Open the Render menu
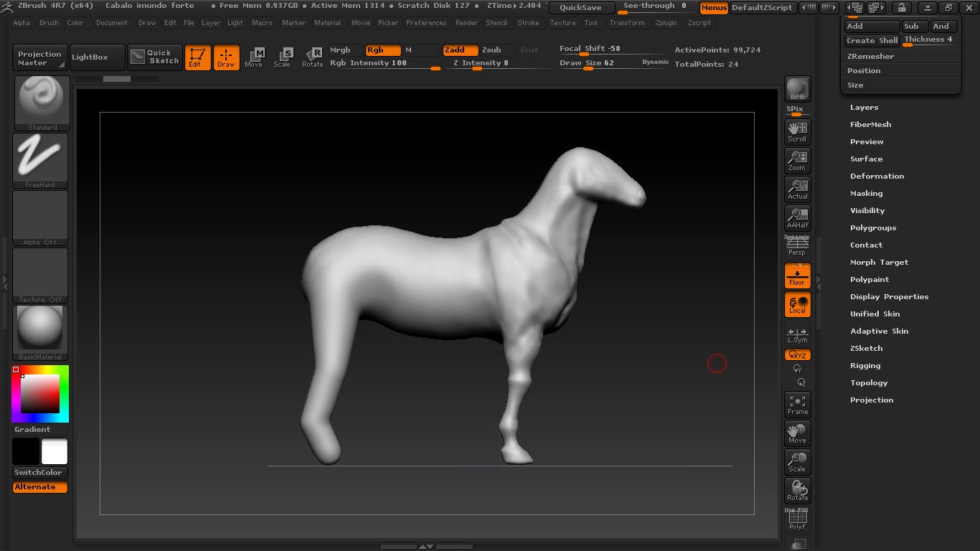The height and width of the screenshot is (551, 980). click(466, 23)
